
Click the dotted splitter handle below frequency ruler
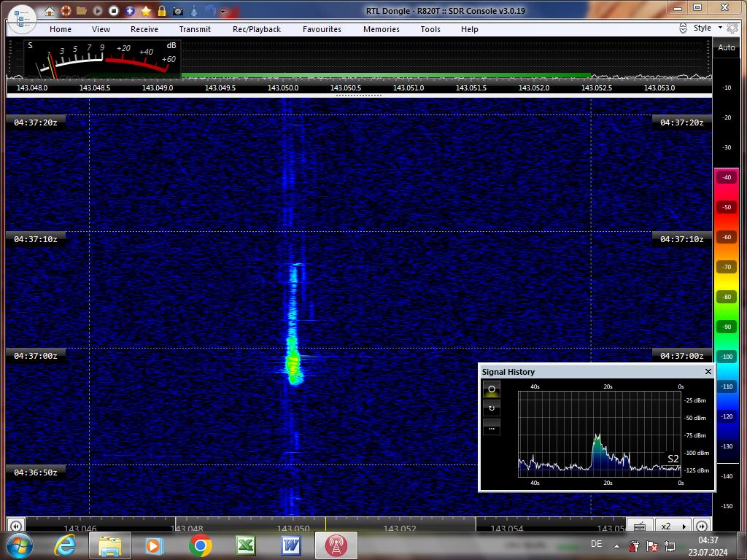click(358, 96)
